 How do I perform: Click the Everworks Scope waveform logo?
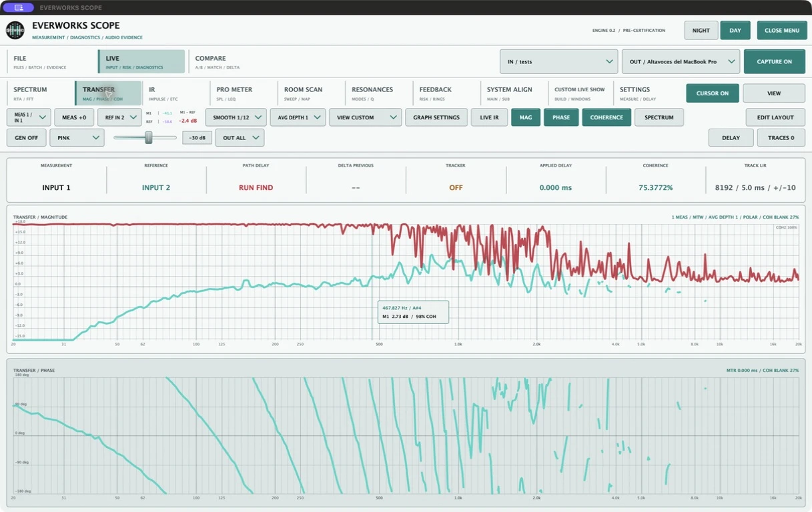[x=15, y=30]
